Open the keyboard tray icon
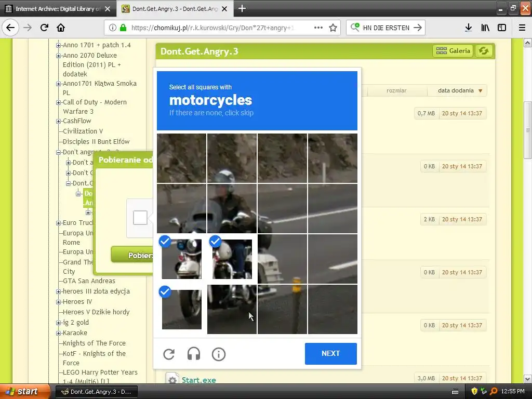The image size is (532, 399). coord(455,392)
